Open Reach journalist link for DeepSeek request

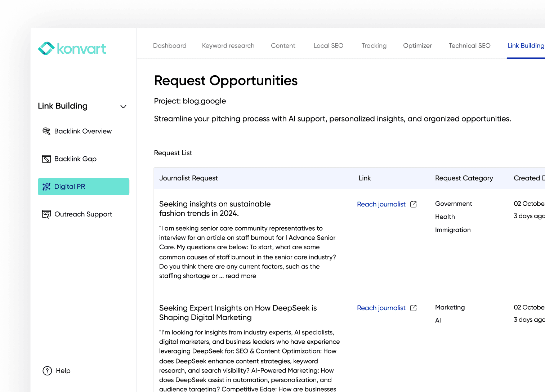point(381,308)
